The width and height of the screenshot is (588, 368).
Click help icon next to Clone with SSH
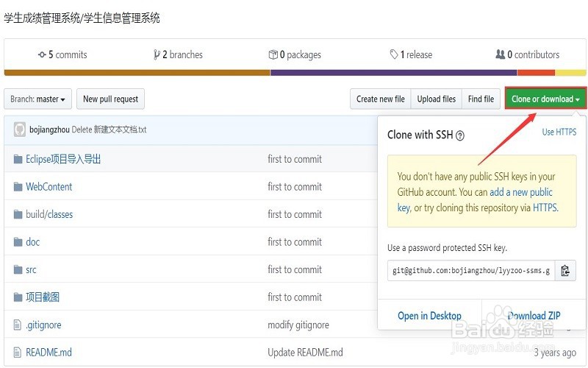point(460,135)
